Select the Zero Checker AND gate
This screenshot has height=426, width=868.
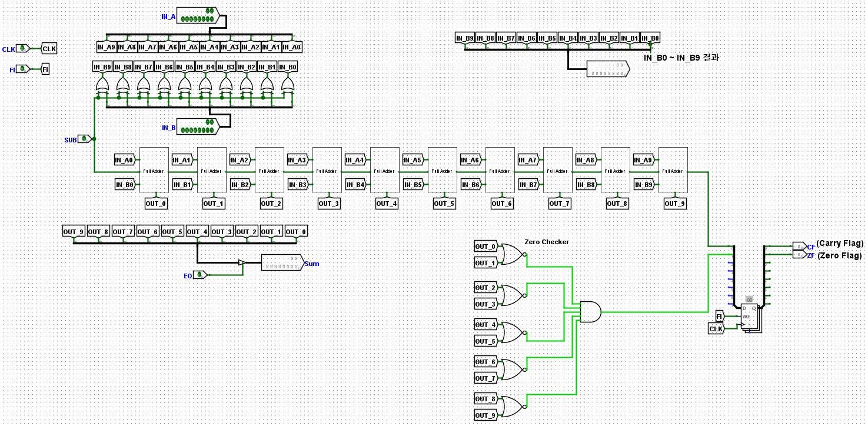pyautogui.click(x=590, y=312)
